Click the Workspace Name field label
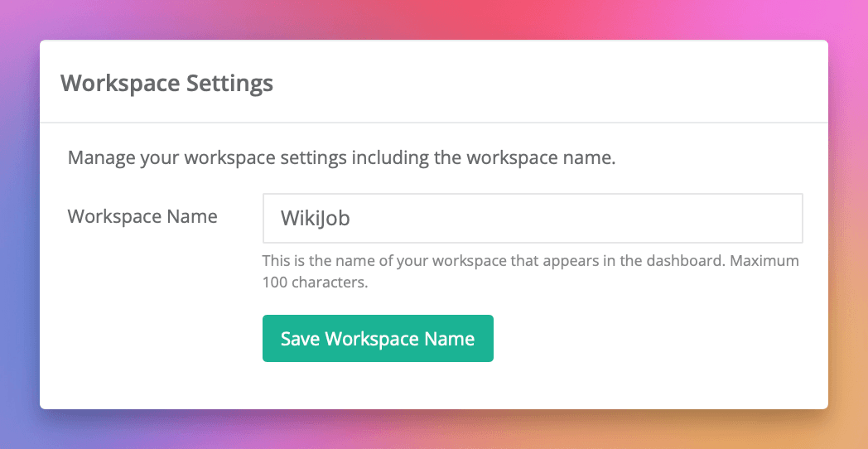The image size is (868, 449). point(142,216)
